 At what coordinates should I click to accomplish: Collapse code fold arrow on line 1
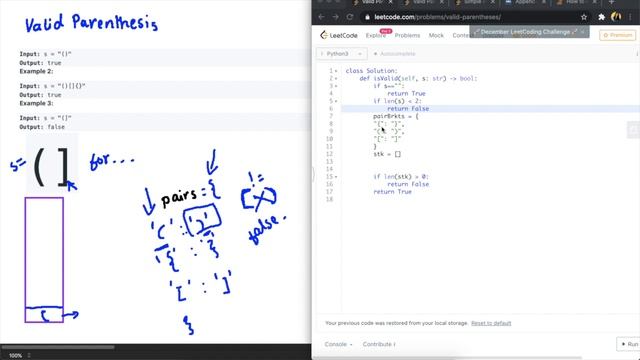(x=336, y=71)
